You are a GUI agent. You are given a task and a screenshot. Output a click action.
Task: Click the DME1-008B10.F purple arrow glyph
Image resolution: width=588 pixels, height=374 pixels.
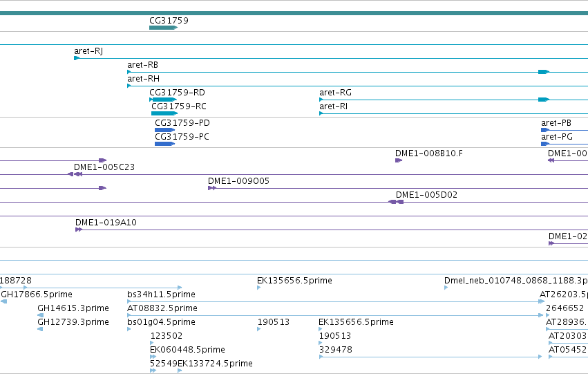pos(399,160)
